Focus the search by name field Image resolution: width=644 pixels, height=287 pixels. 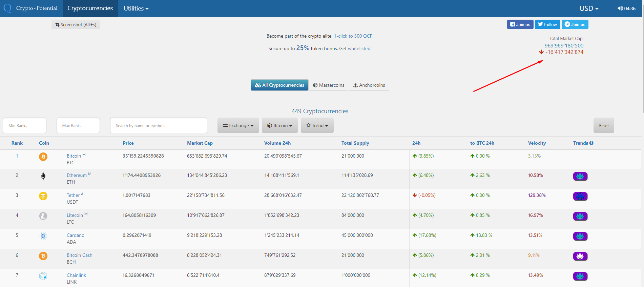tap(159, 125)
